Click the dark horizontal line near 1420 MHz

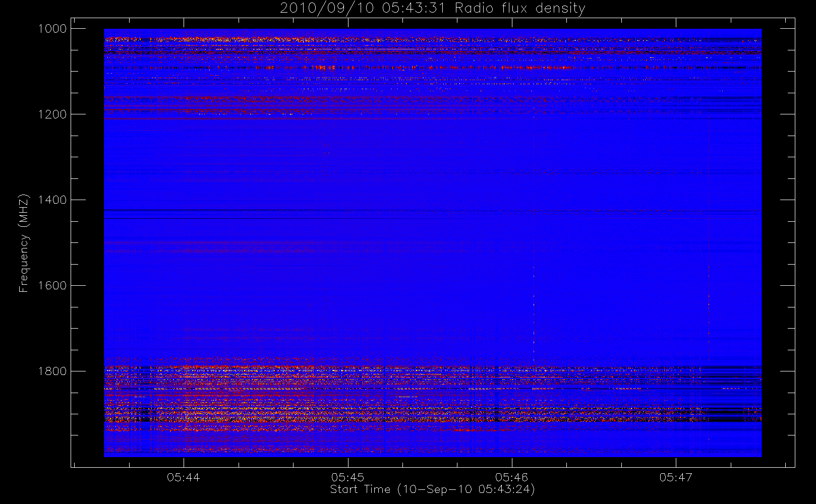(432, 210)
